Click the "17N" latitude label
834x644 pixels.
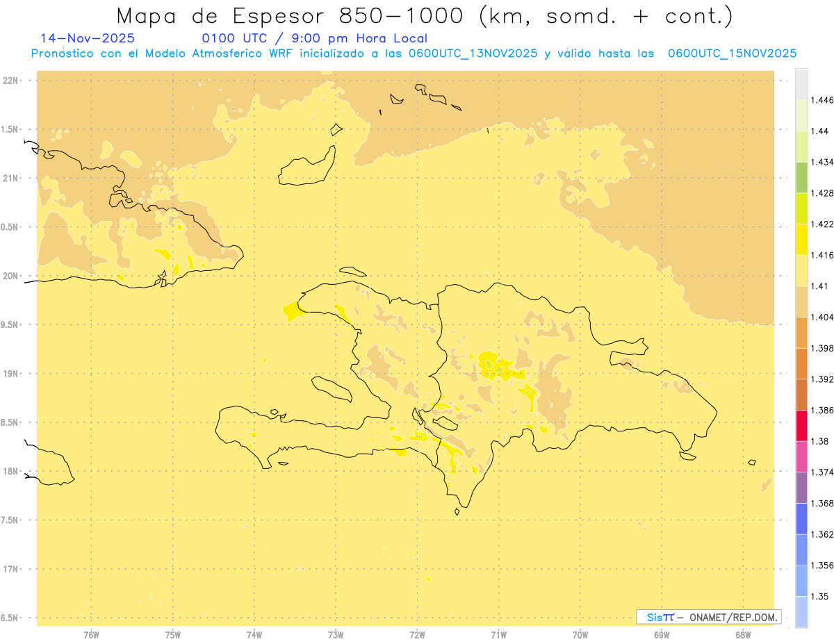coord(10,569)
